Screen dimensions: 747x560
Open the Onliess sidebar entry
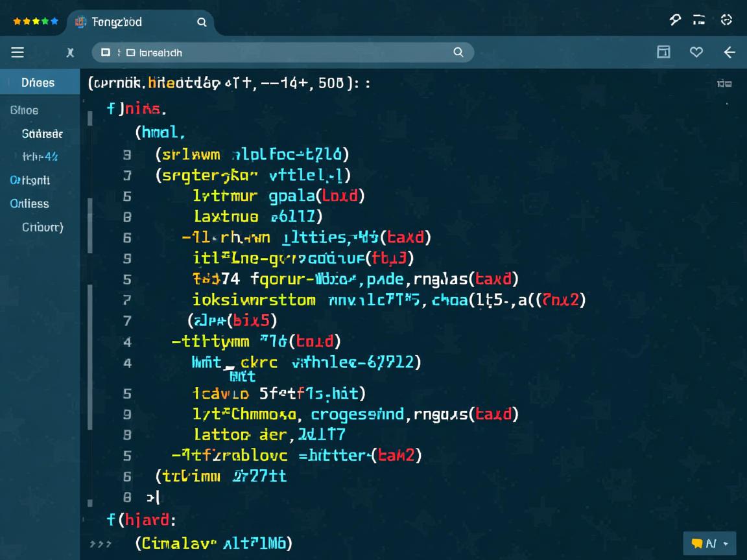[30, 204]
